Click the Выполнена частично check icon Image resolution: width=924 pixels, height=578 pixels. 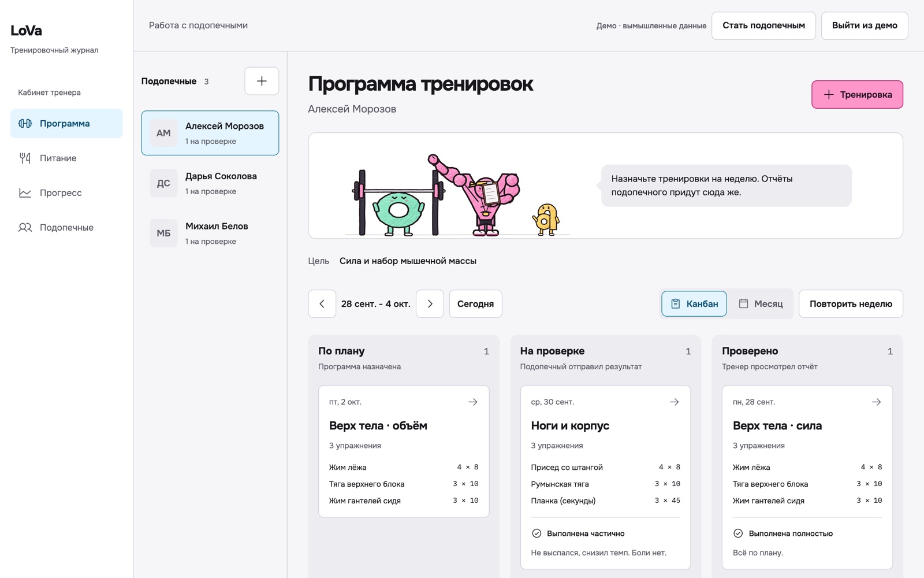pyautogui.click(x=536, y=533)
